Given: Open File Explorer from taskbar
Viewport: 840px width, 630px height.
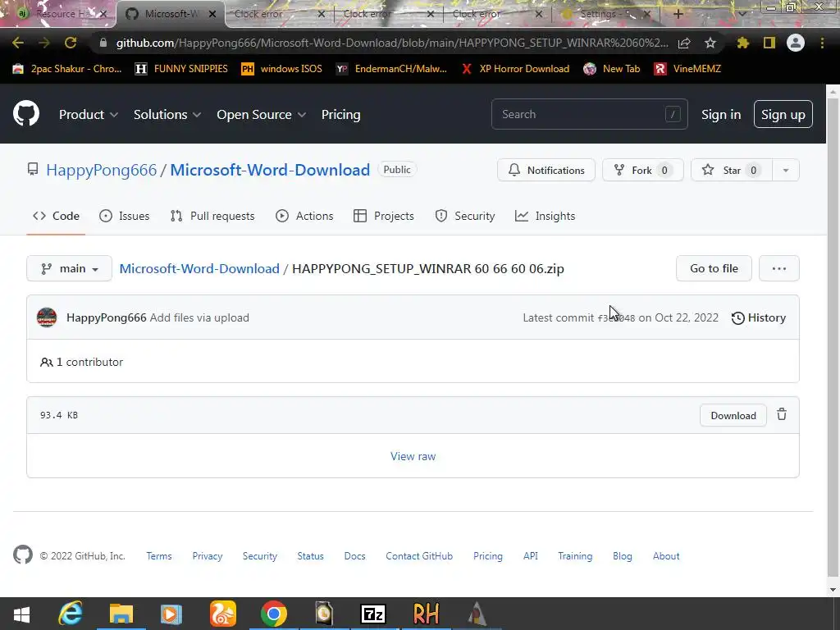Looking at the screenshot, I should [121, 614].
